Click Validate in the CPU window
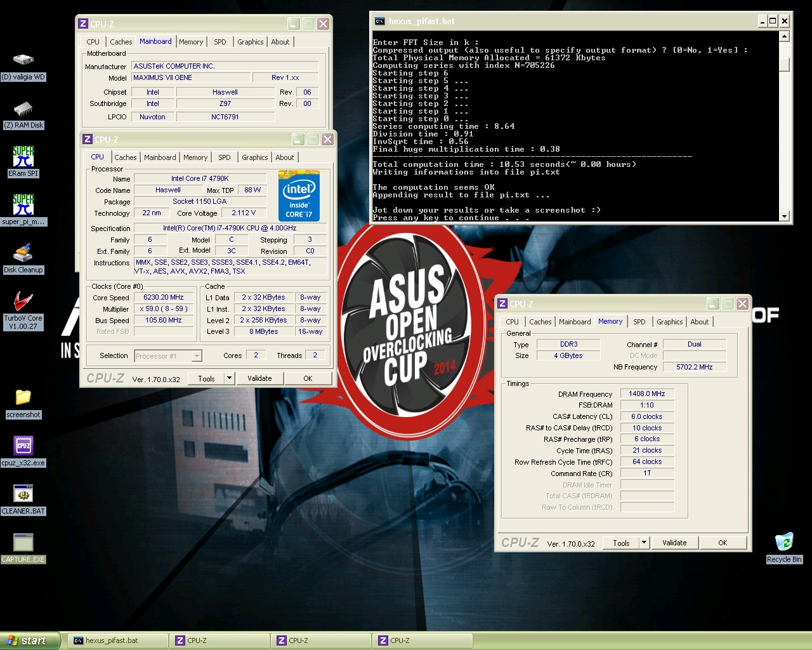 [x=259, y=378]
